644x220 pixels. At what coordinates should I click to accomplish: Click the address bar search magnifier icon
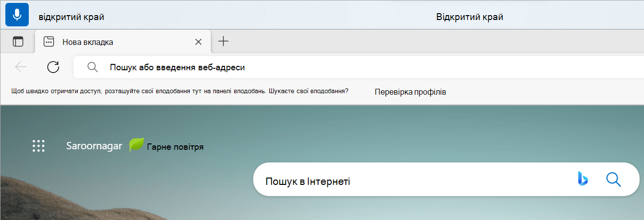[93, 67]
